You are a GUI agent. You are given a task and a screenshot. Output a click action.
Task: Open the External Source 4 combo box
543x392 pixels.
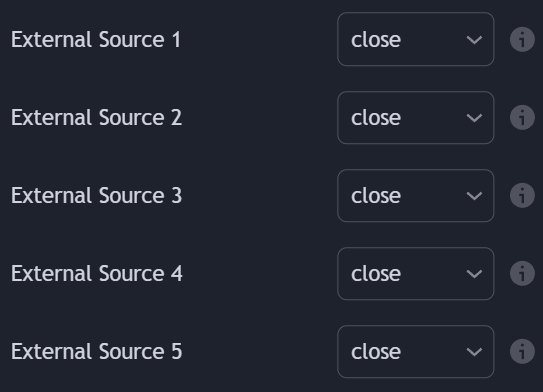(x=416, y=273)
